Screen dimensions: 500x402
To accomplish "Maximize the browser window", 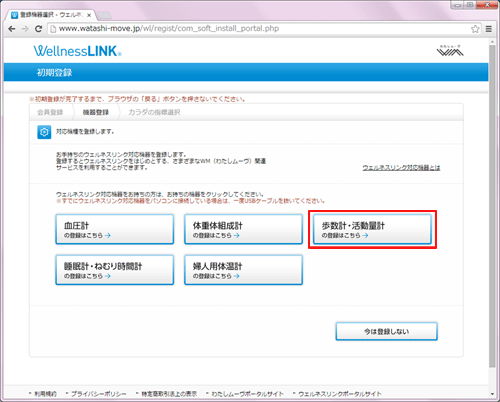I will coord(470,5).
